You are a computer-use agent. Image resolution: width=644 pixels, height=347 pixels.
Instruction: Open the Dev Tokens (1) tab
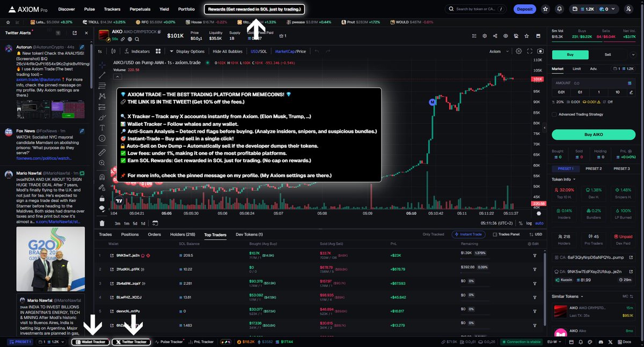pyautogui.click(x=250, y=234)
